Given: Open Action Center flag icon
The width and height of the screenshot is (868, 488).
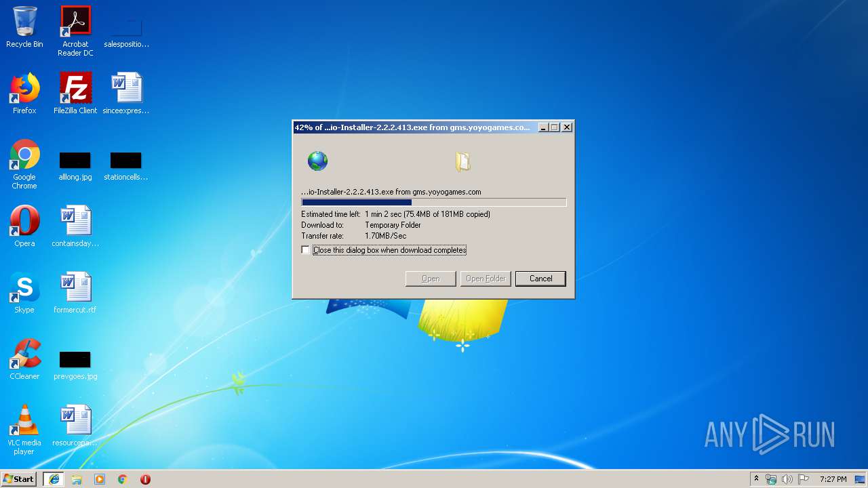Looking at the screenshot, I should [804, 479].
